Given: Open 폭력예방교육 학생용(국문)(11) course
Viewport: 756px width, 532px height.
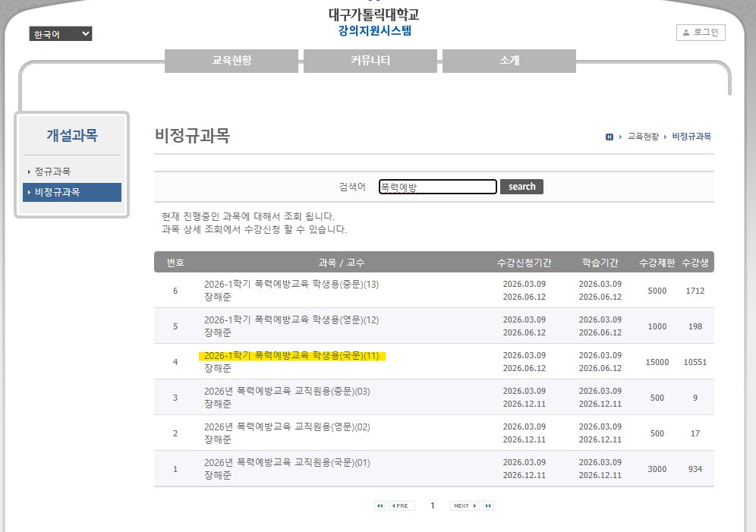Looking at the screenshot, I should 291,356.
